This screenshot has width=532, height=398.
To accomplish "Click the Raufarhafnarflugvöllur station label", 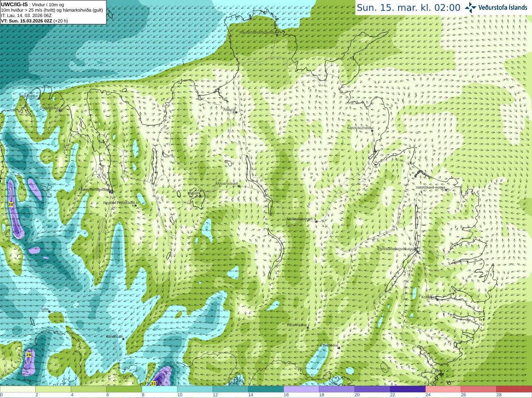I will pyautogui.click(x=258, y=32).
